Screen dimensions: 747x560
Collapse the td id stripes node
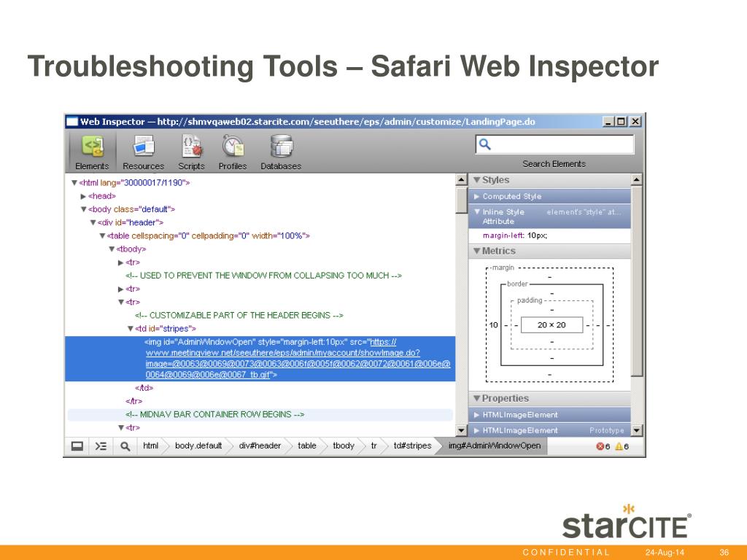pos(130,329)
